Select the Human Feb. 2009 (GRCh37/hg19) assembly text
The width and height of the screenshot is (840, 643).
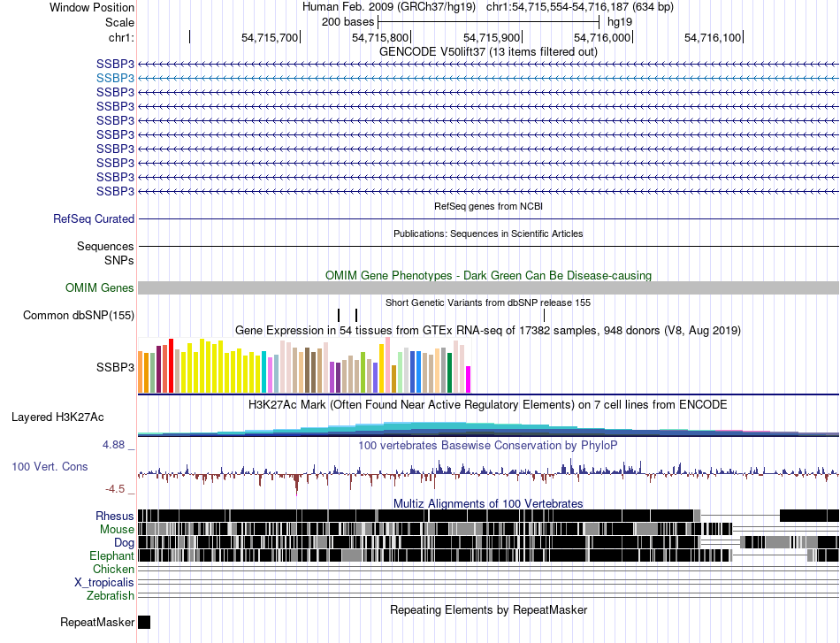pyautogui.click(x=389, y=7)
